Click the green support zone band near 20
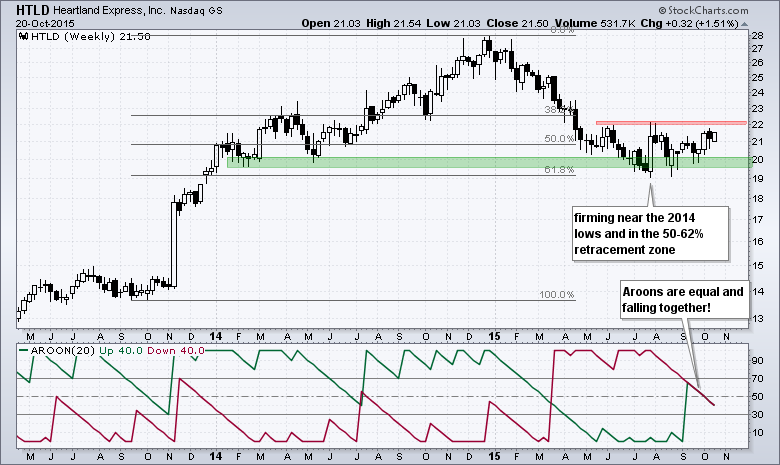Image resolution: width=780 pixels, height=465 pixels. [x=489, y=162]
